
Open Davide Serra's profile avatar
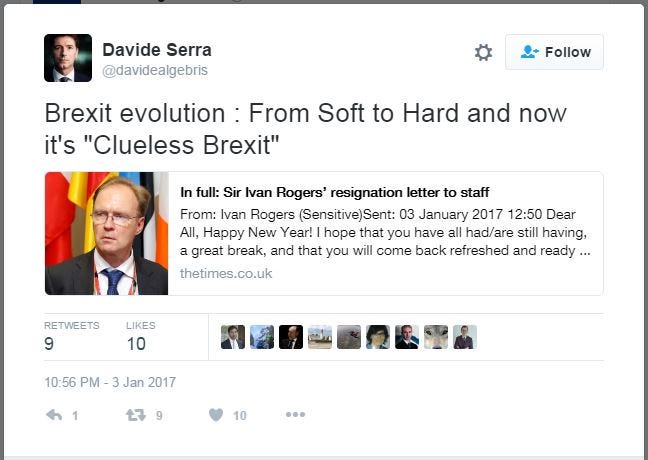pyautogui.click(x=68, y=58)
